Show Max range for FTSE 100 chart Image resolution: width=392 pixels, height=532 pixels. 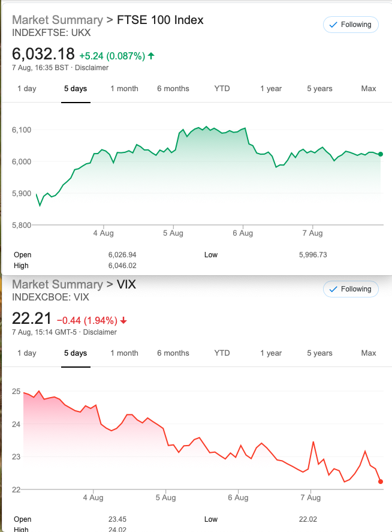[368, 89]
